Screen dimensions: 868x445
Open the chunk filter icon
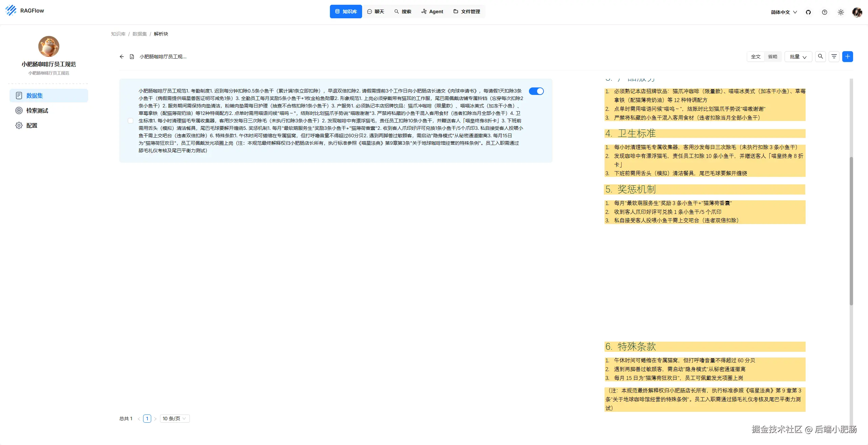click(834, 57)
